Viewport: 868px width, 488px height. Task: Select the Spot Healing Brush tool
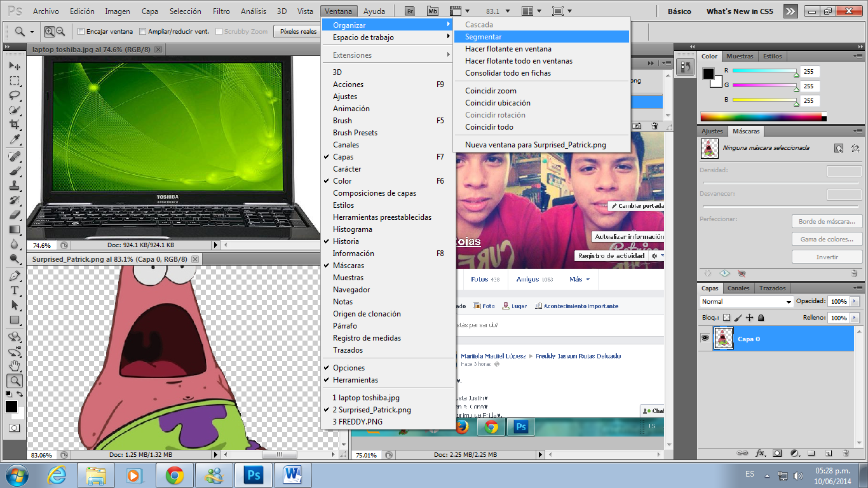tap(14, 156)
